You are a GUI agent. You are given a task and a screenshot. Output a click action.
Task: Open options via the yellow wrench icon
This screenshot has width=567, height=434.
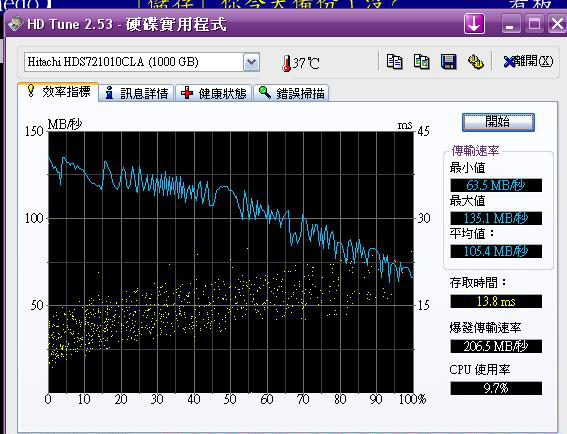[x=476, y=62]
